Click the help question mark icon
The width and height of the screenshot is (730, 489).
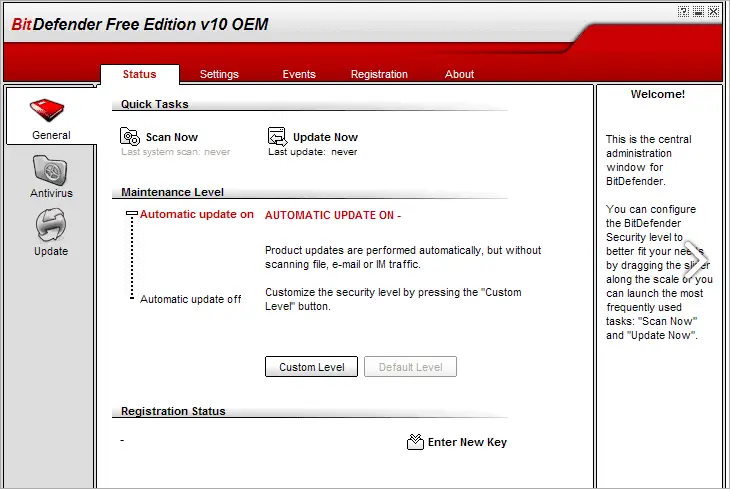[x=683, y=11]
